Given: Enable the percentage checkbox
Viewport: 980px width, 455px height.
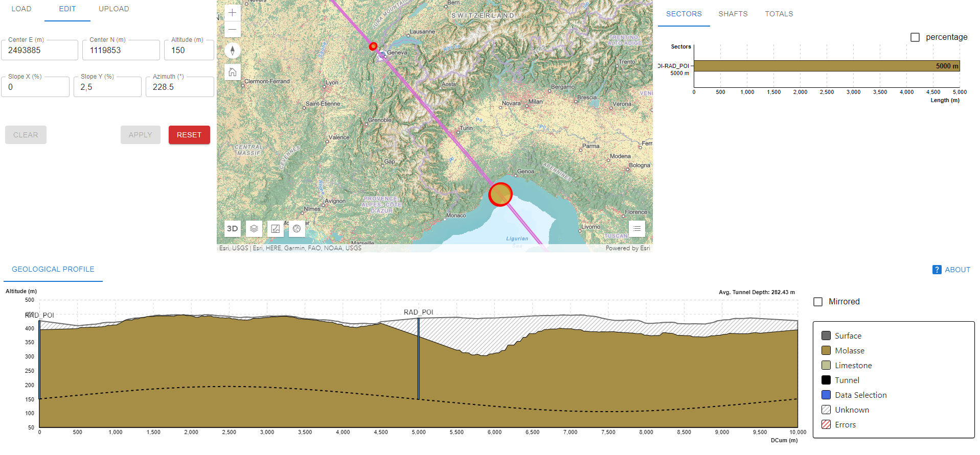Looking at the screenshot, I should 915,37.
